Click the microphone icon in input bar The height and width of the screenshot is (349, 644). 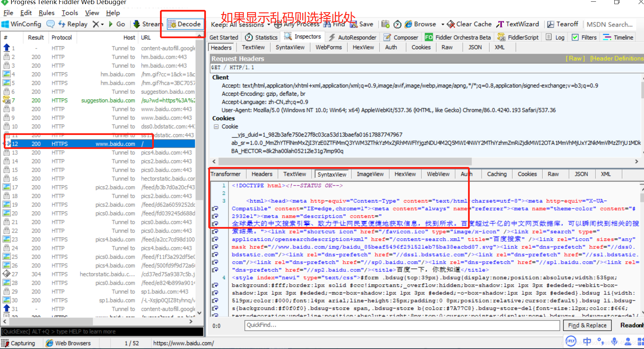[614, 341]
